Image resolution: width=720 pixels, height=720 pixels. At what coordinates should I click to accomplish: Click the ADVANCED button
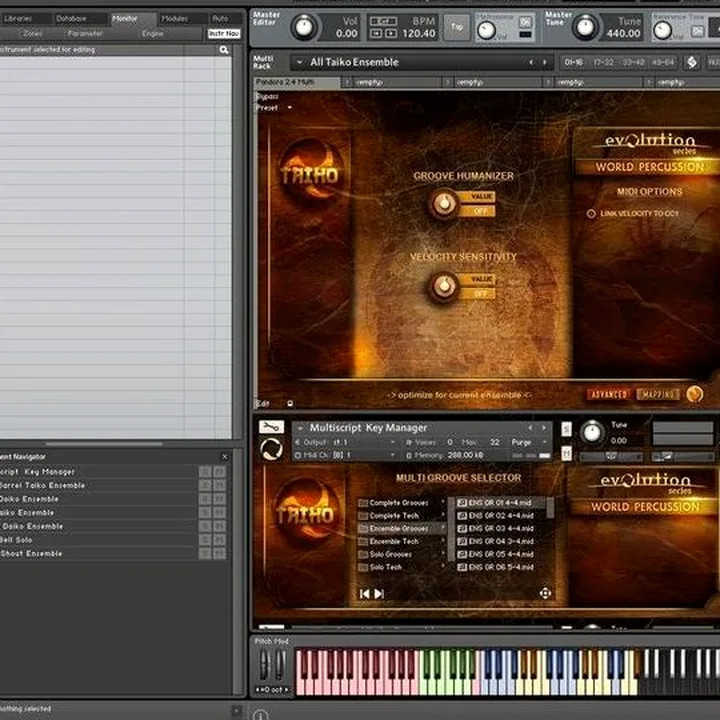[608, 394]
